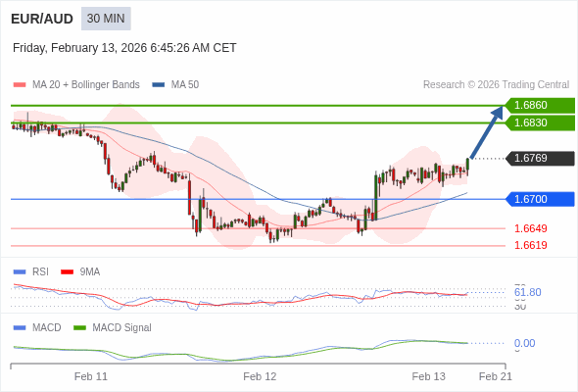Screen dimensions: 578x392
Task: Click the red MA 20 + Bollinger Bands legend swatch
Action: click(20, 85)
